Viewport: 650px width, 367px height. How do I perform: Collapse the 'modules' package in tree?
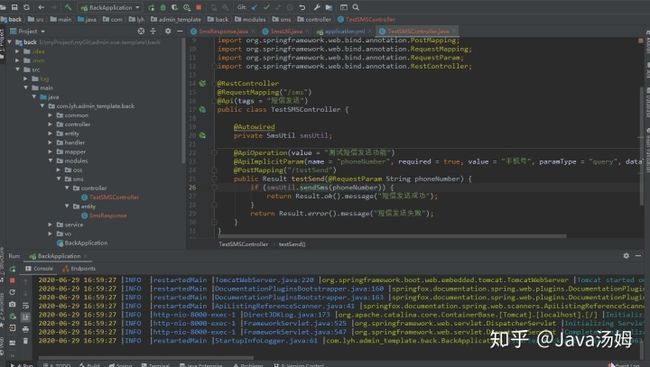point(50,161)
